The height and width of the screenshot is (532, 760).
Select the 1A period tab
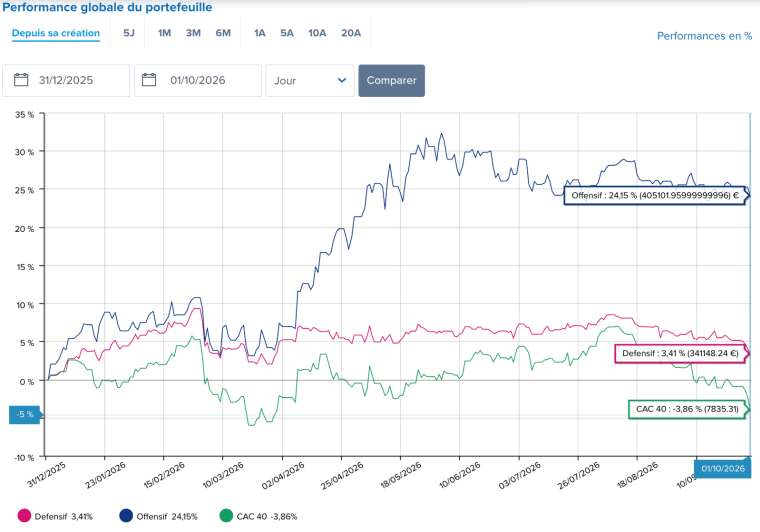[x=260, y=33]
